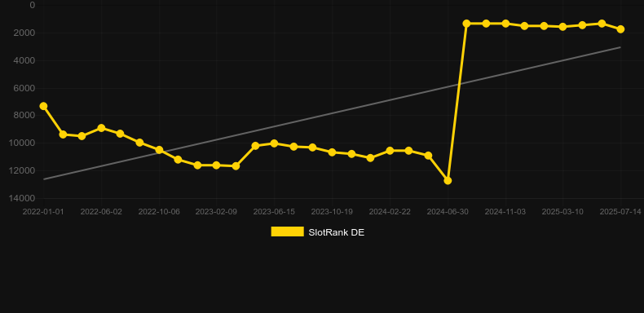Select the lowest point at 2024-06-30
The height and width of the screenshot is (313, 644).
[x=448, y=181]
